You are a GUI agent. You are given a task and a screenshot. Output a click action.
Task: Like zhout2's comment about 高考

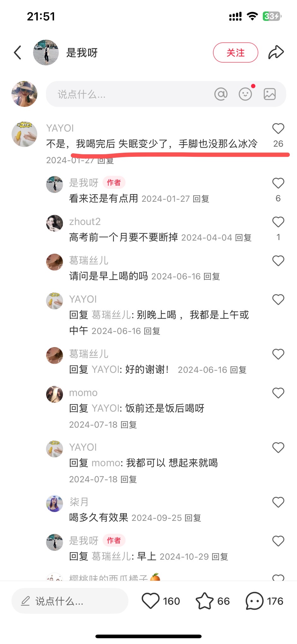(278, 222)
